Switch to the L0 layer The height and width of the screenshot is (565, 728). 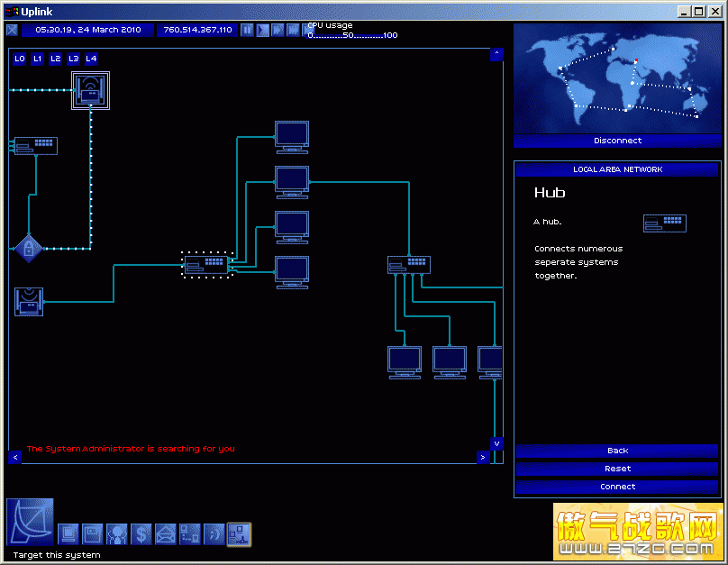(20, 59)
